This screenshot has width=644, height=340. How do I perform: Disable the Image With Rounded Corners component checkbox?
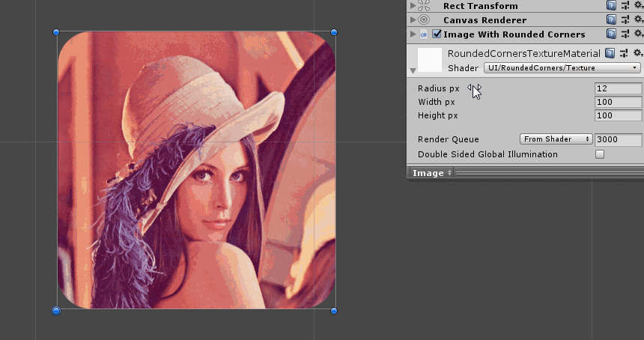(437, 34)
